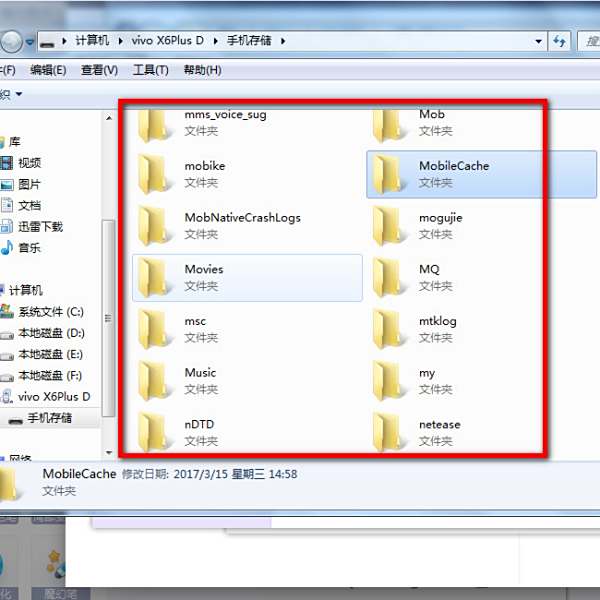
Task: Click navigation pane scroll down arrow
Action: point(109,452)
